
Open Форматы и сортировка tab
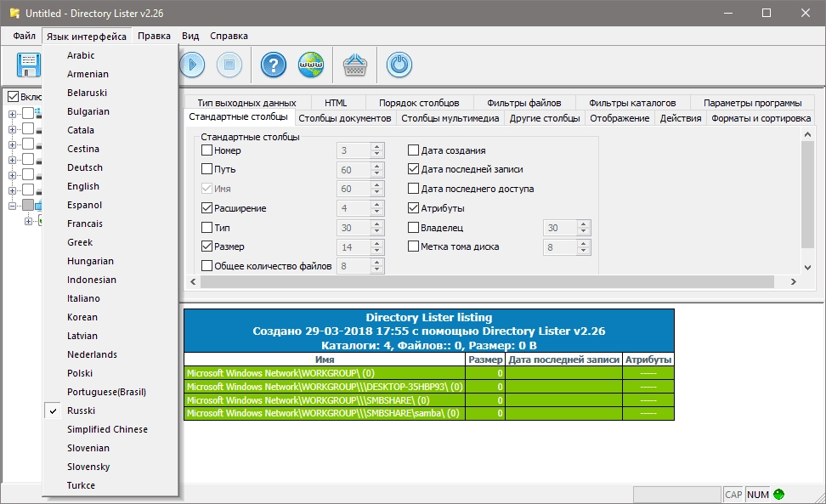pyautogui.click(x=761, y=118)
